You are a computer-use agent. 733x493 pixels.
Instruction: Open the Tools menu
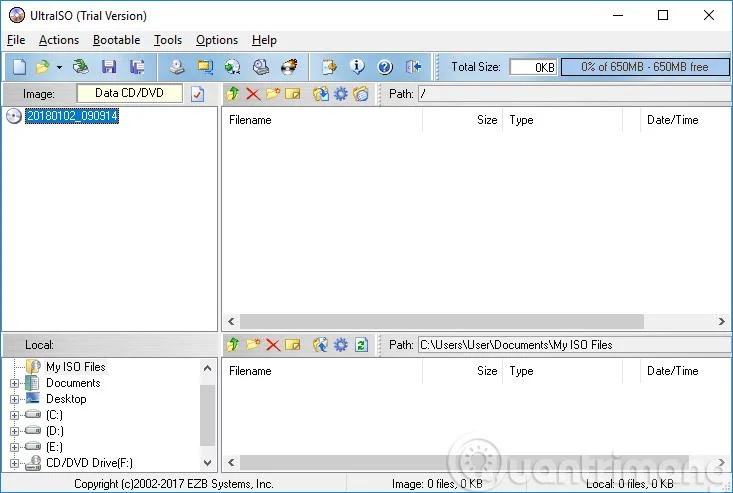(x=168, y=40)
